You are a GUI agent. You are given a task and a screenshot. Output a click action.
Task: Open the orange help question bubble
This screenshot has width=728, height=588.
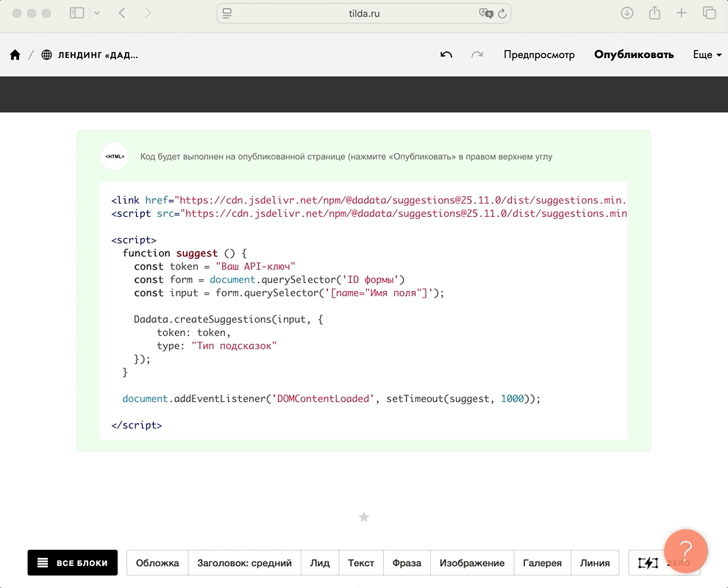tap(685, 550)
